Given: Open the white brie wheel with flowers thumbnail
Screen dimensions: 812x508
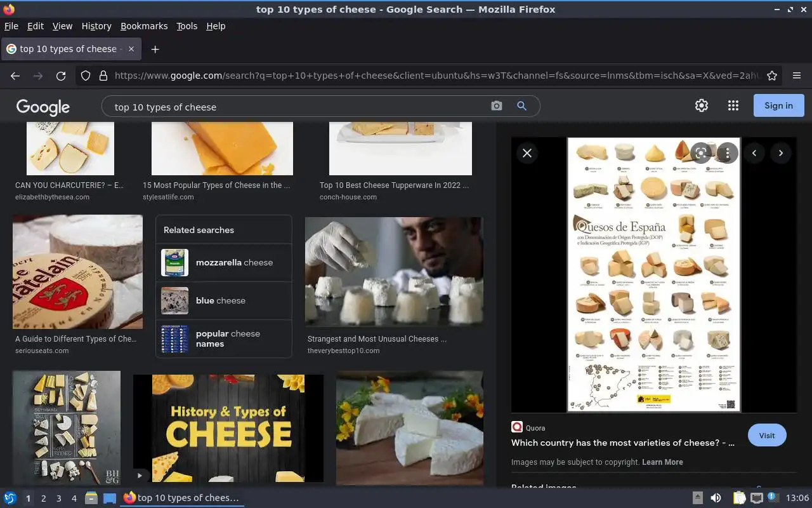Looking at the screenshot, I should pos(410,428).
